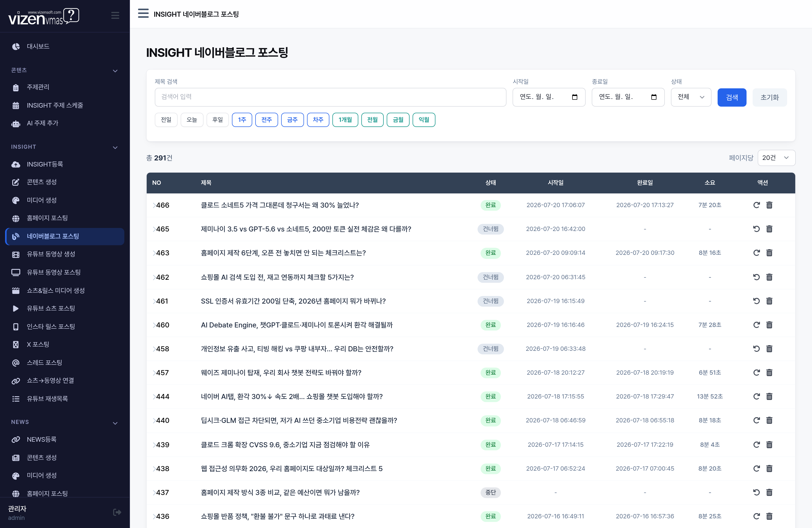The width and height of the screenshot is (812, 528).
Task: Click the 완료 status badge on row 439
Action: point(490,445)
